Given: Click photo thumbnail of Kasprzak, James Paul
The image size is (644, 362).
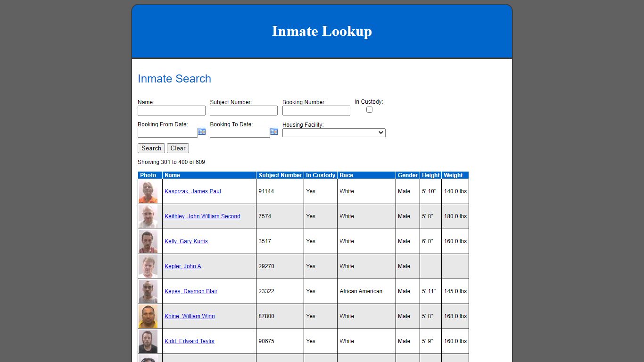Looking at the screenshot, I should tap(148, 191).
